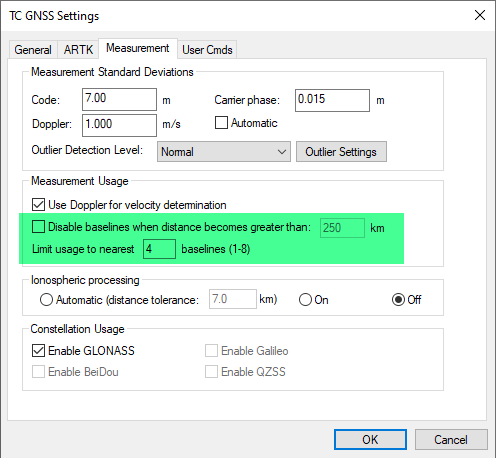Screen dimensions: 496x458
Task: Enable Disable baselines when distance greater checkbox
Action: tap(38, 227)
